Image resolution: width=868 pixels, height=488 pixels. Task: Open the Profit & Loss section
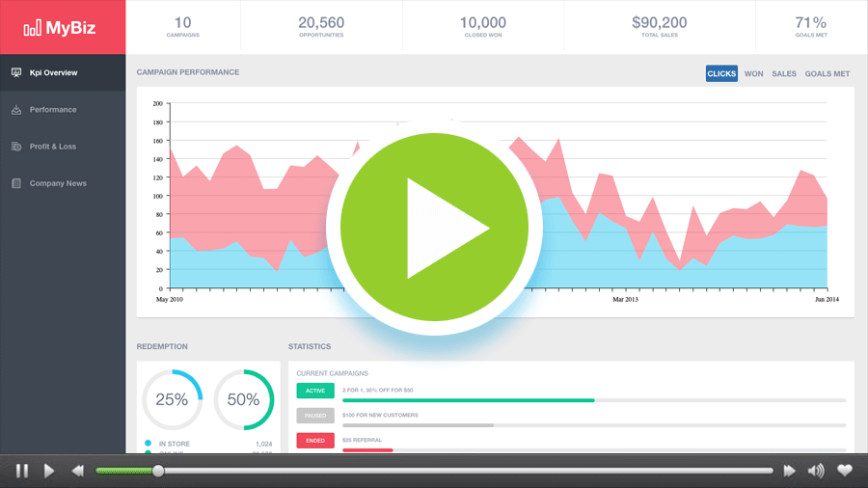click(53, 147)
